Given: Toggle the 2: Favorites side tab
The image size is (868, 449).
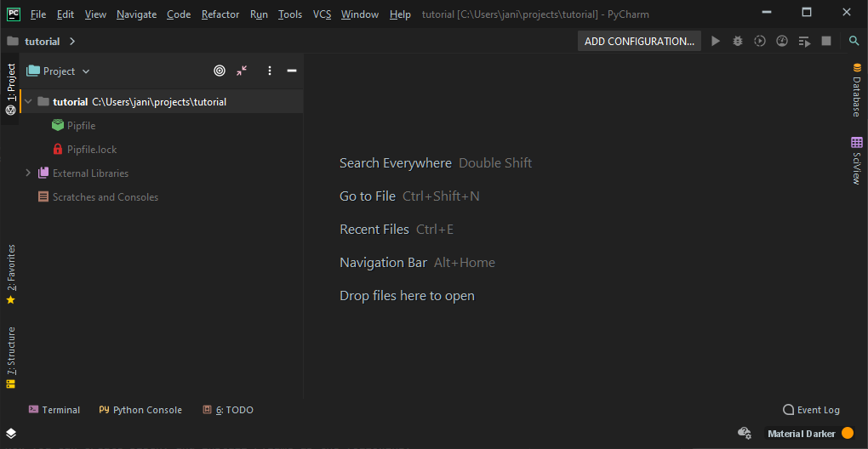Looking at the screenshot, I should [x=10, y=275].
